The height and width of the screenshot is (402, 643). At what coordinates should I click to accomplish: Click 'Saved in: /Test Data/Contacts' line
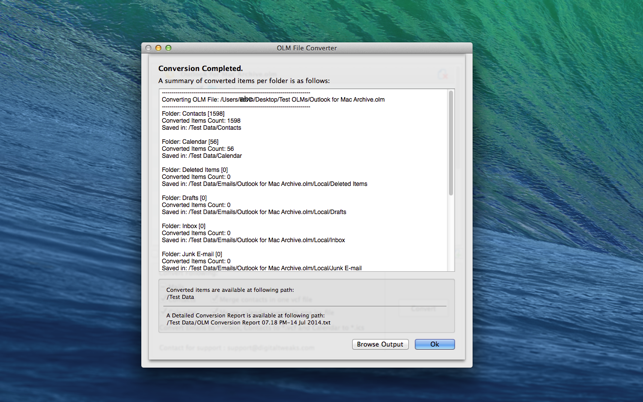pos(201,128)
